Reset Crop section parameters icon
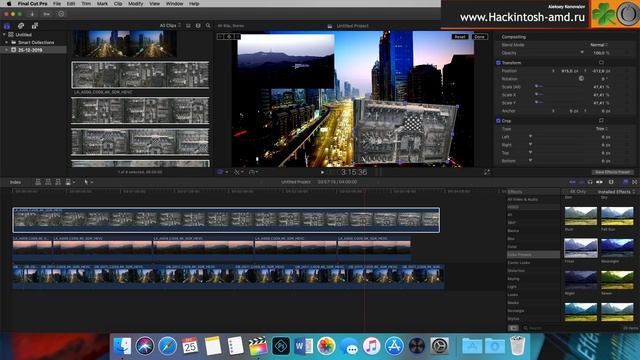The height and width of the screenshot is (360, 640). pos(601,120)
